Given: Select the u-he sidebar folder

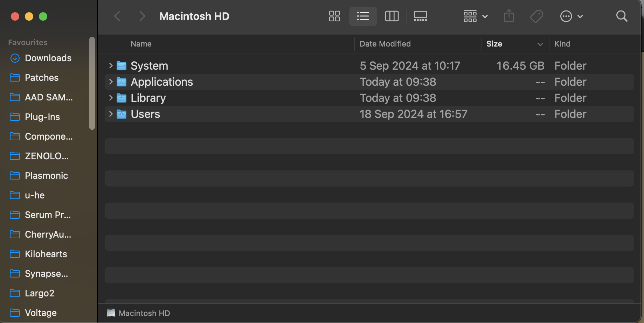Looking at the screenshot, I should pyautogui.click(x=35, y=195).
